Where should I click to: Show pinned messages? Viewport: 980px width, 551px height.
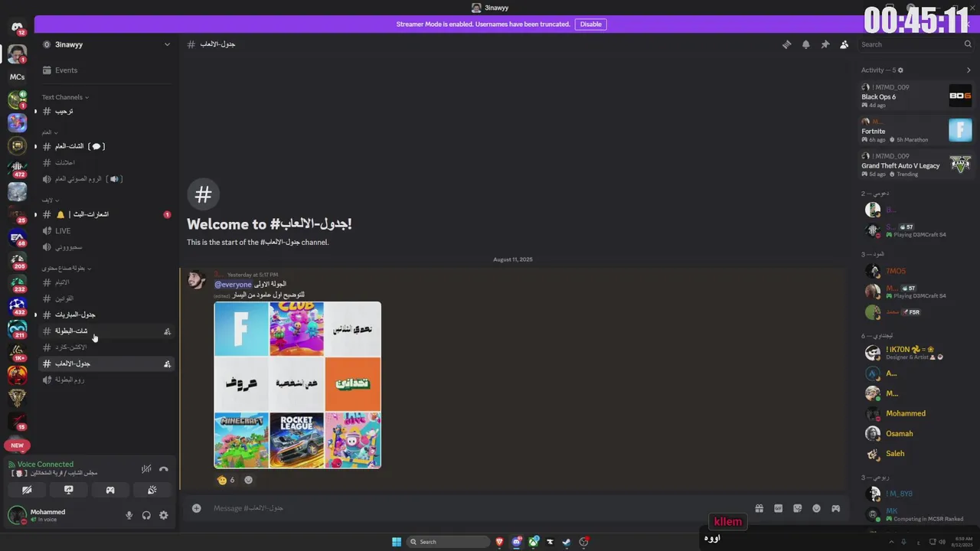pyautogui.click(x=825, y=44)
